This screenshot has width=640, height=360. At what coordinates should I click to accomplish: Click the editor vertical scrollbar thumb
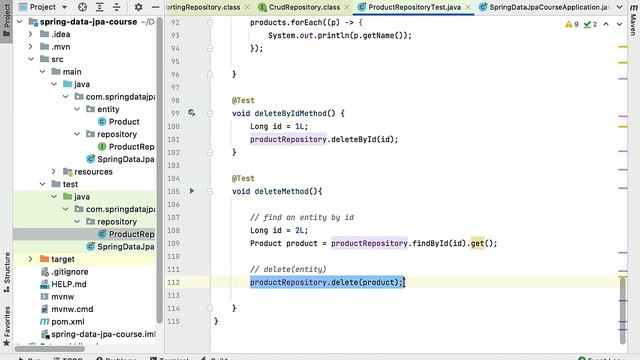coord(622,310)
